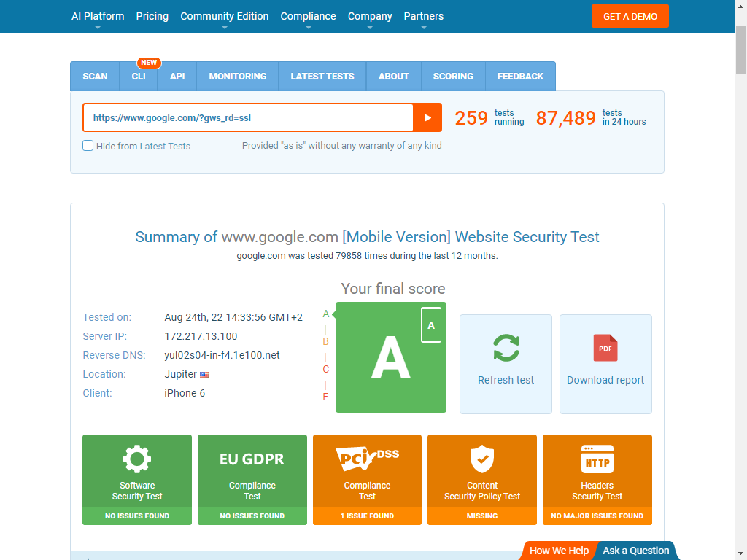
Task: Click grade A on the score scale
Action: click(x=326, y=314)
